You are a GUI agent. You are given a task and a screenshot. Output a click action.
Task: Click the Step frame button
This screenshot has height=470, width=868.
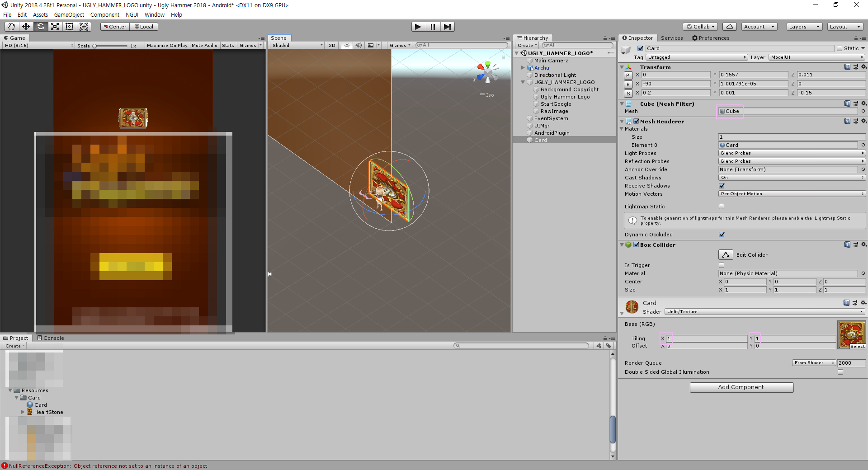447,27
